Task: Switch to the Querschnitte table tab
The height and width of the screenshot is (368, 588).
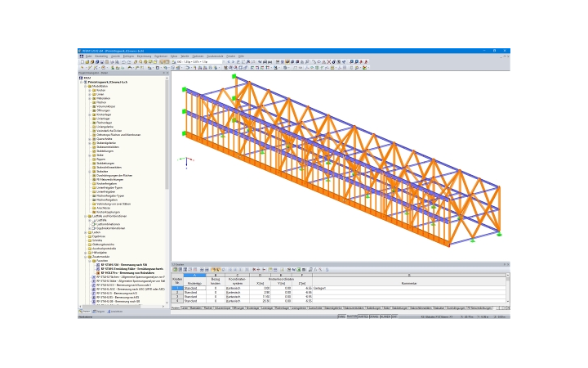Action: (x=315, y=308)
